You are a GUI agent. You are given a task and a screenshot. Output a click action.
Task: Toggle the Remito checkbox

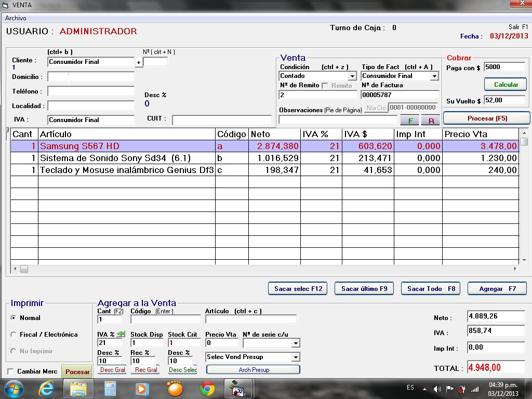coord(325,86)
